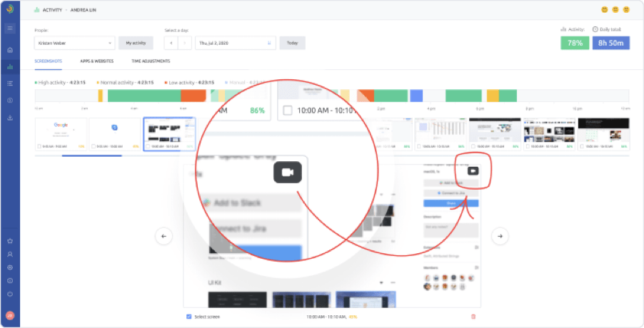This screenshot has width=644, height=328.
Task: Open the Google screenshot thumbnail
Action: tap(61, 134)
